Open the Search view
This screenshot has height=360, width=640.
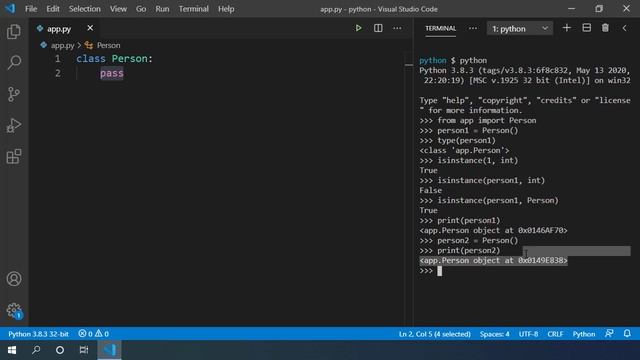point(14,62)
